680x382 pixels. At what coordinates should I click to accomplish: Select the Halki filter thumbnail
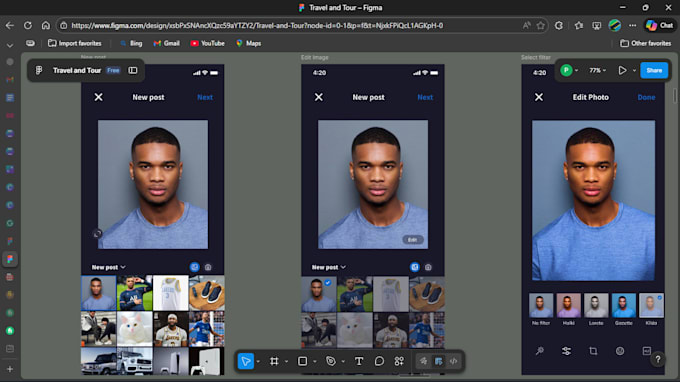point(569,306)
